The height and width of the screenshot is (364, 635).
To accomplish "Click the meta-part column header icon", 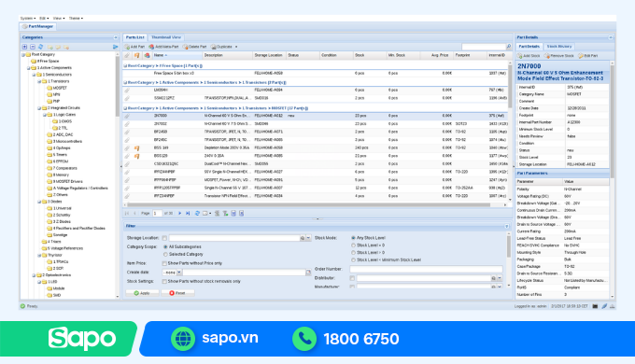I will pyautogui.click(x=147, y=55).
